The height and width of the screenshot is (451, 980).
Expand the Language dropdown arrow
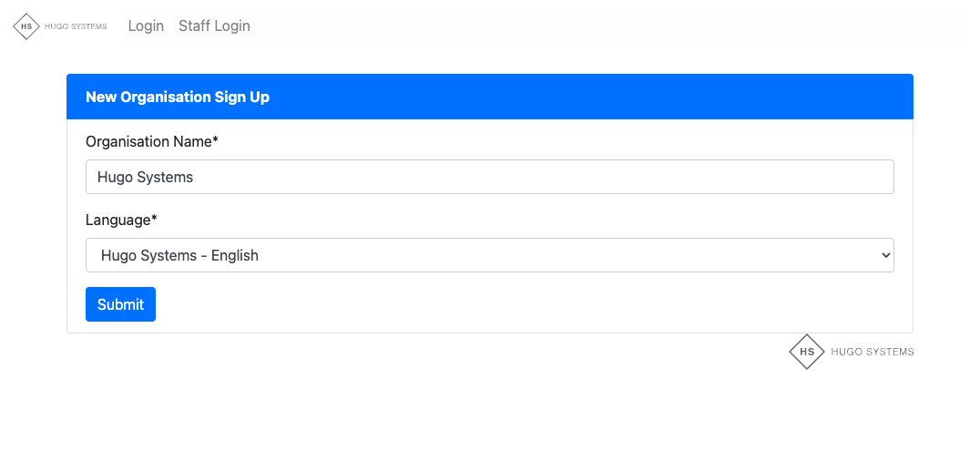click(885, 256)
